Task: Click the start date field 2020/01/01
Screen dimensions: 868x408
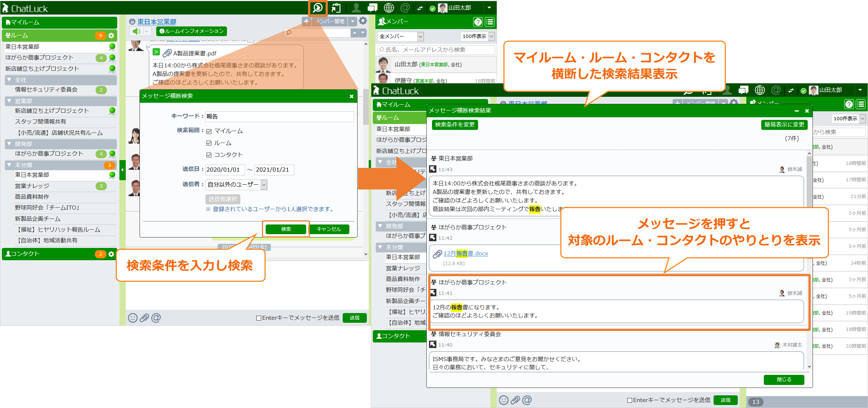Action: (225, 170)
